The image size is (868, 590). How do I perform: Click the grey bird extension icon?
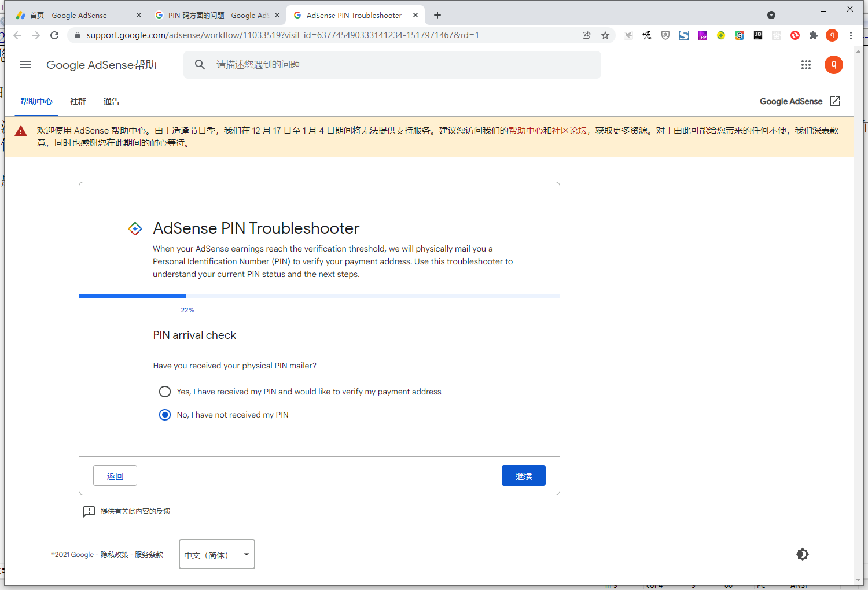pos(628,35)
